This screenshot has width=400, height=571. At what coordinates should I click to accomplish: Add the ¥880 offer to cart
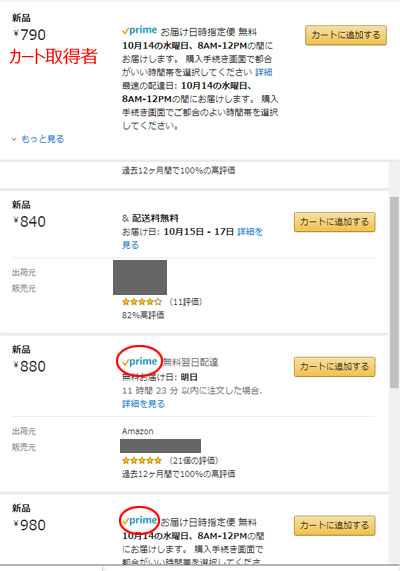coord(334,366)
